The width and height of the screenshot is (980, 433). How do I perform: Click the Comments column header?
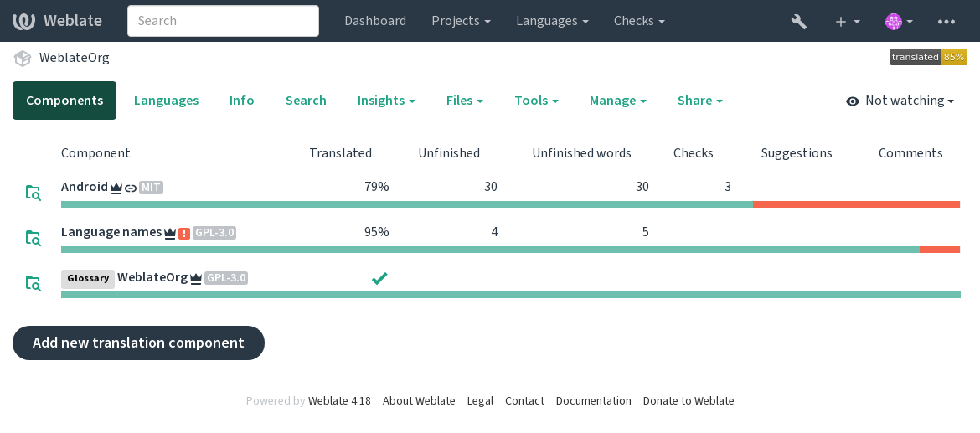[x=910, y=153]
